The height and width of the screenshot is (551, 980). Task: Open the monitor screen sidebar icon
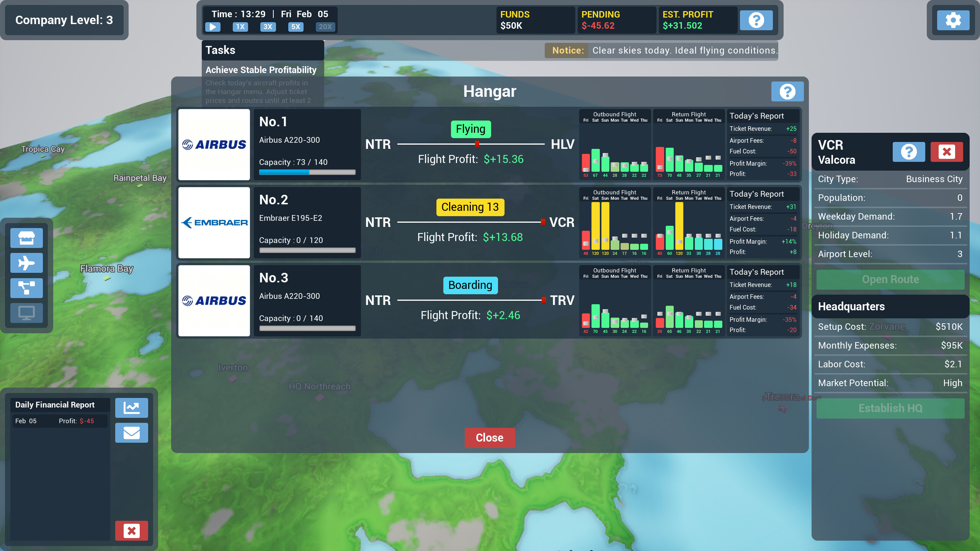tap(26, 313)
